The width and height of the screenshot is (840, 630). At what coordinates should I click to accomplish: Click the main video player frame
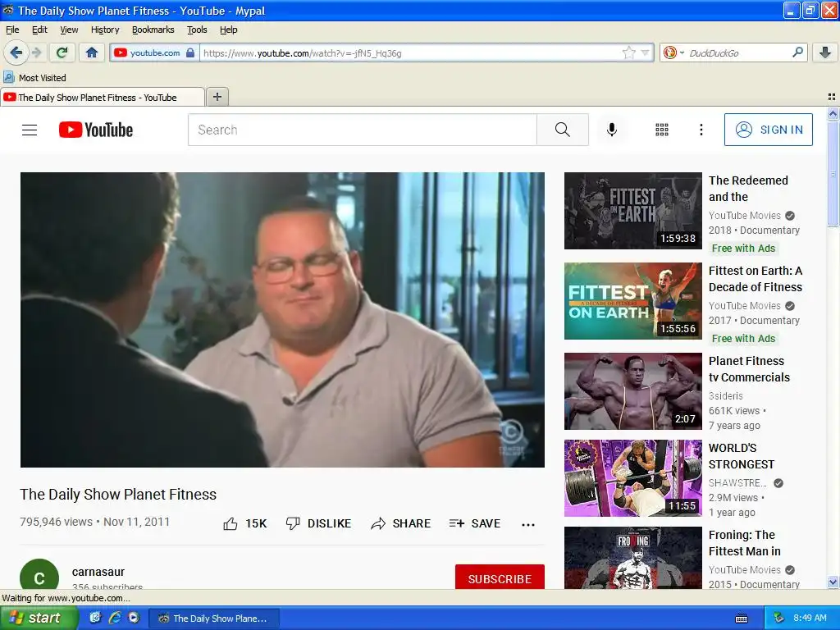pos(282,319)
